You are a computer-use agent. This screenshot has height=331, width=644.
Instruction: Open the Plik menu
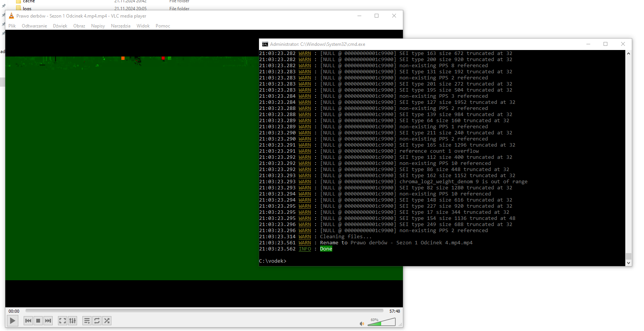click(12, 26)
